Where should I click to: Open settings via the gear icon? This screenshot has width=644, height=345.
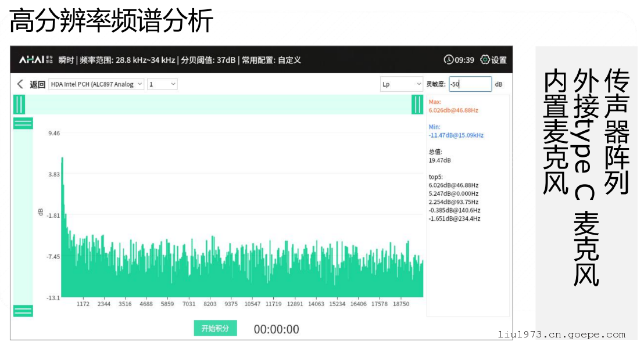[x=485, y=60]
